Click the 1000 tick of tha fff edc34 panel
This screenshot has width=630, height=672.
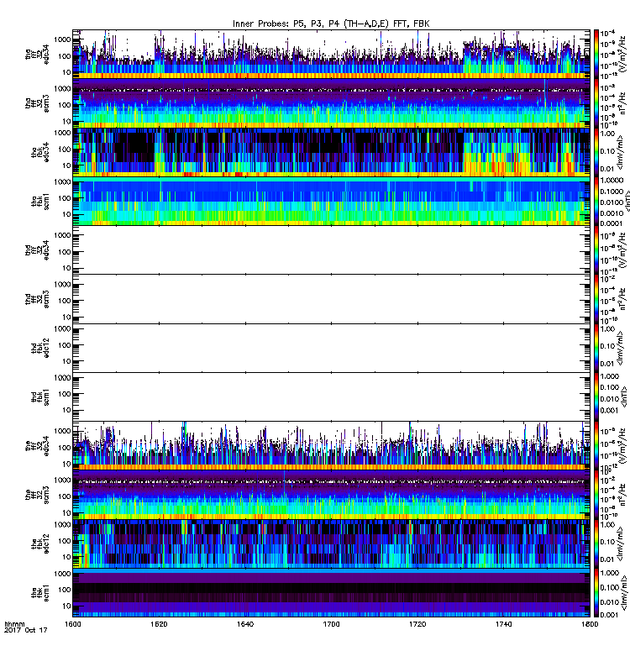(62, 39)
